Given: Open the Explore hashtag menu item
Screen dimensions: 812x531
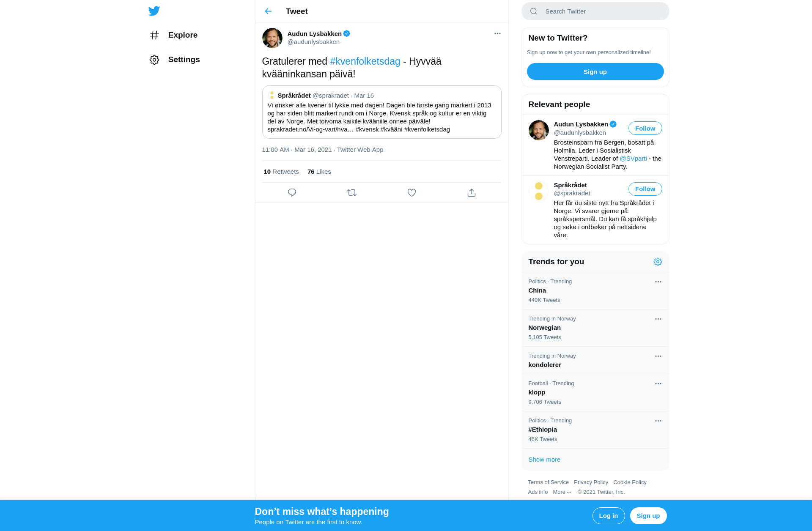Looking at the screenshot, I should tap(174, 35).
